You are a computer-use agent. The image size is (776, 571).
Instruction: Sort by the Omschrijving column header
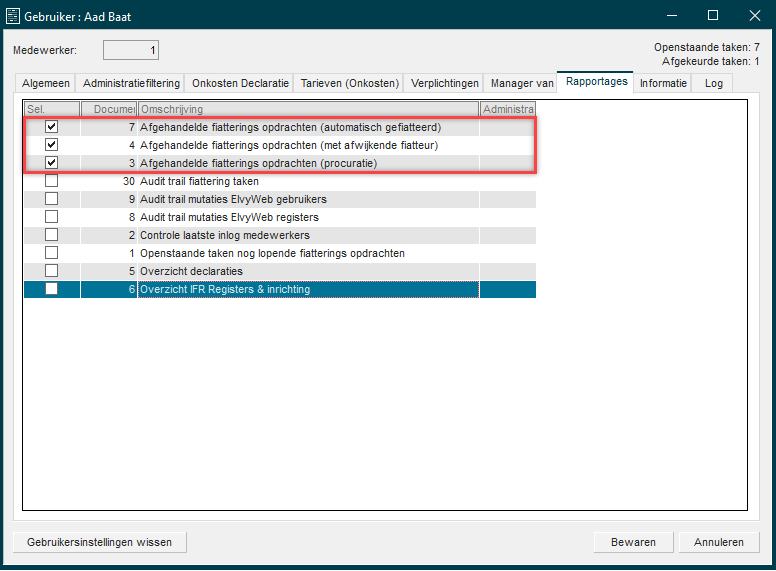(308, 109)
